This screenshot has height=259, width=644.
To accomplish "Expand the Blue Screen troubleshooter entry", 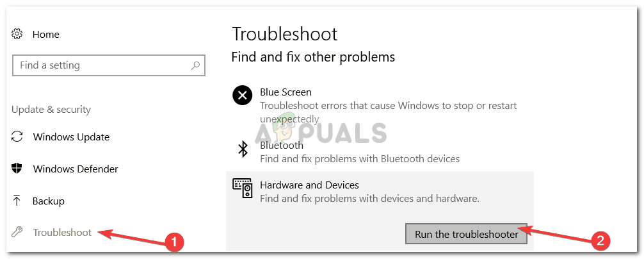I will [380, 106].
